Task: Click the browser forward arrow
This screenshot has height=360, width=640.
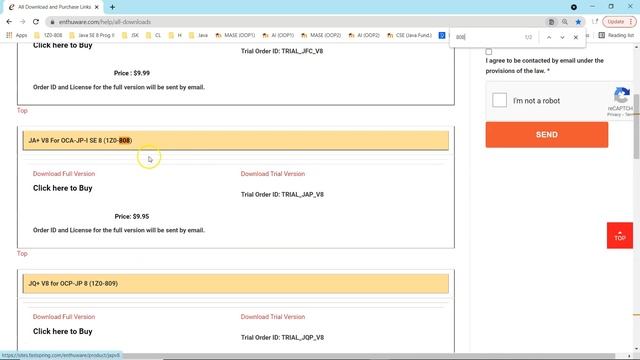Action: pos(22,22)
